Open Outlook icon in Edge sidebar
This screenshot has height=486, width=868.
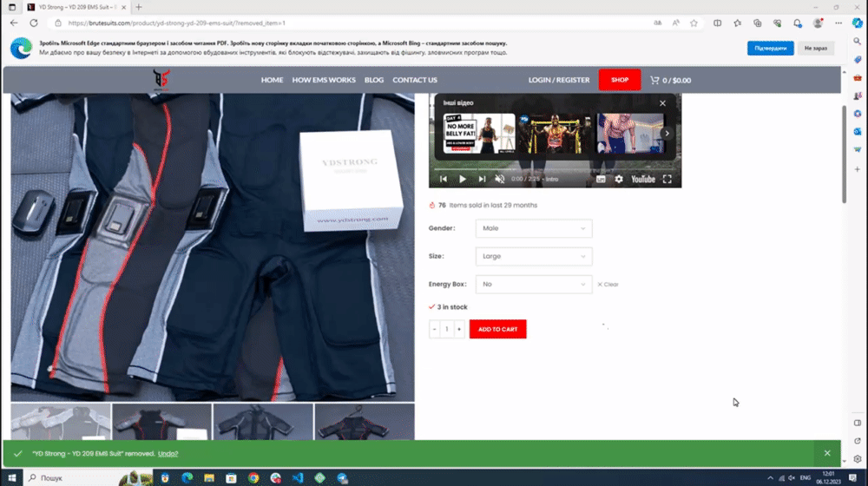coord(857,132)
